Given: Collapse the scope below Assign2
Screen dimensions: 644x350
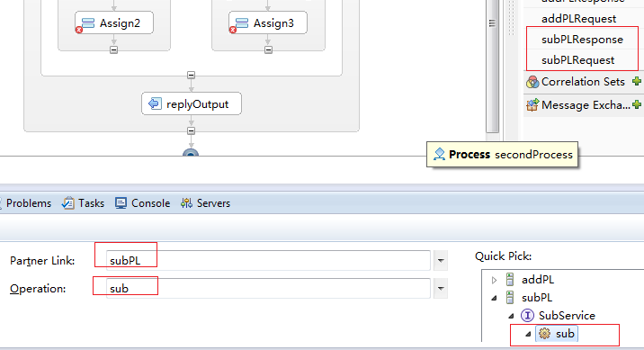Looking at the screenshot, I should tap(113, 49).
